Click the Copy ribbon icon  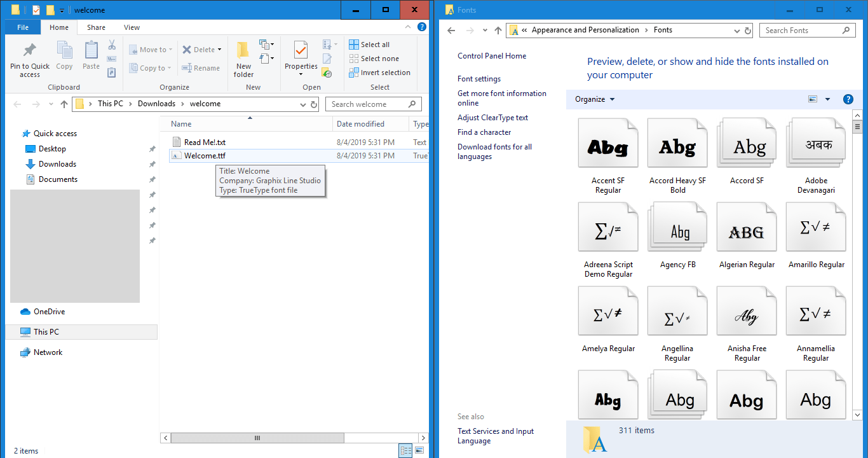click(x=64, y=50)
